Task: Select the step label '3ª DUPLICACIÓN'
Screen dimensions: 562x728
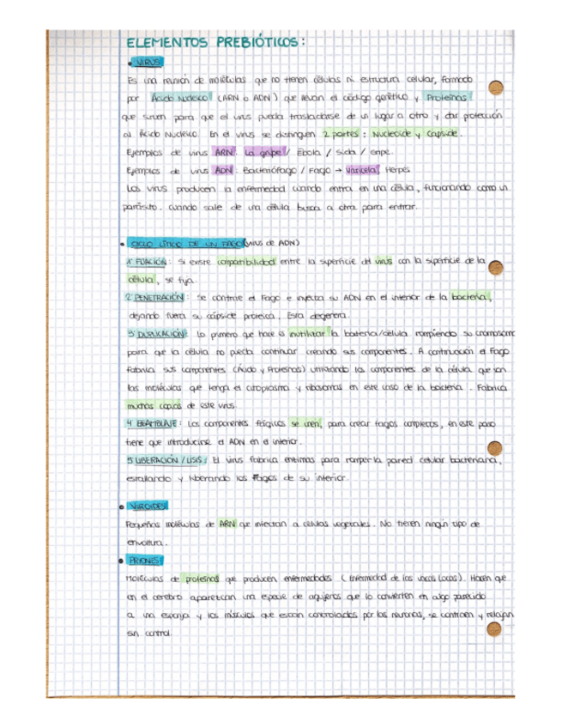Action: point(157,334)
